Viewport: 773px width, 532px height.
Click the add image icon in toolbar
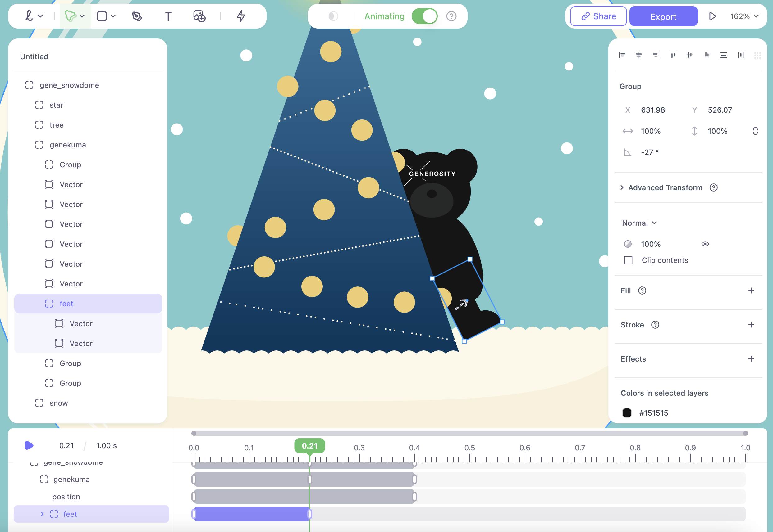pyautogui.click(x=199, y=16)
